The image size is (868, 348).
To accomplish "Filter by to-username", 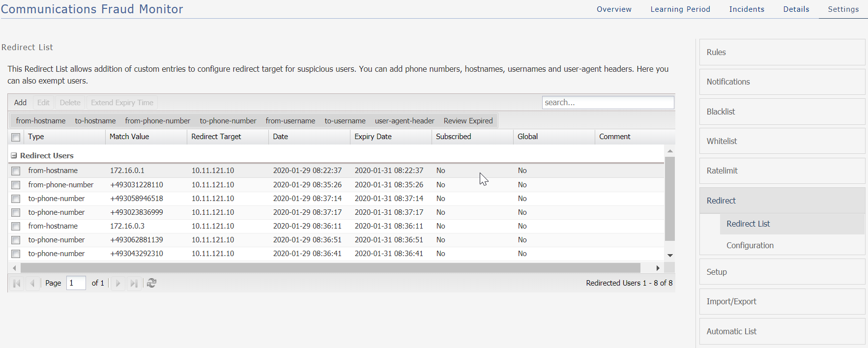I will point(345,121).
